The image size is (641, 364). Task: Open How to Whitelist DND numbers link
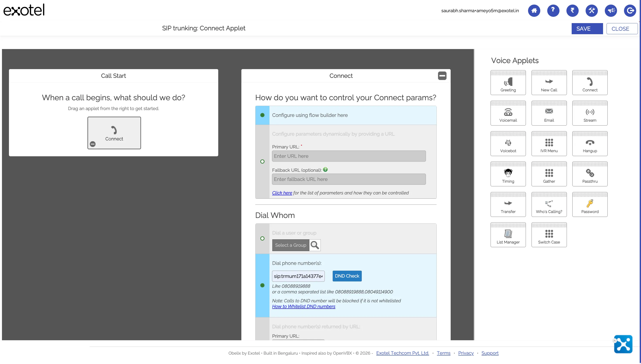303,306
